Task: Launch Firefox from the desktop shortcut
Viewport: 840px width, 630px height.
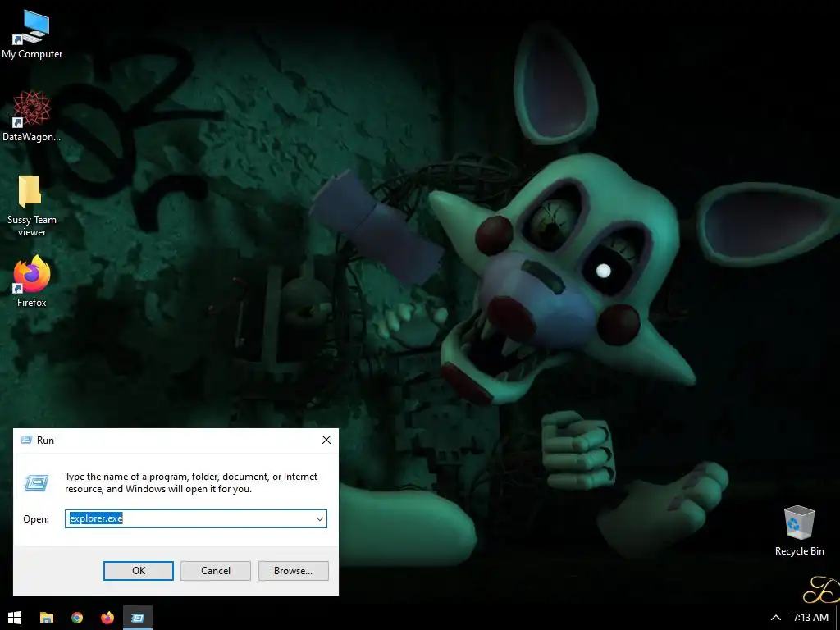Action: [32, 281]
